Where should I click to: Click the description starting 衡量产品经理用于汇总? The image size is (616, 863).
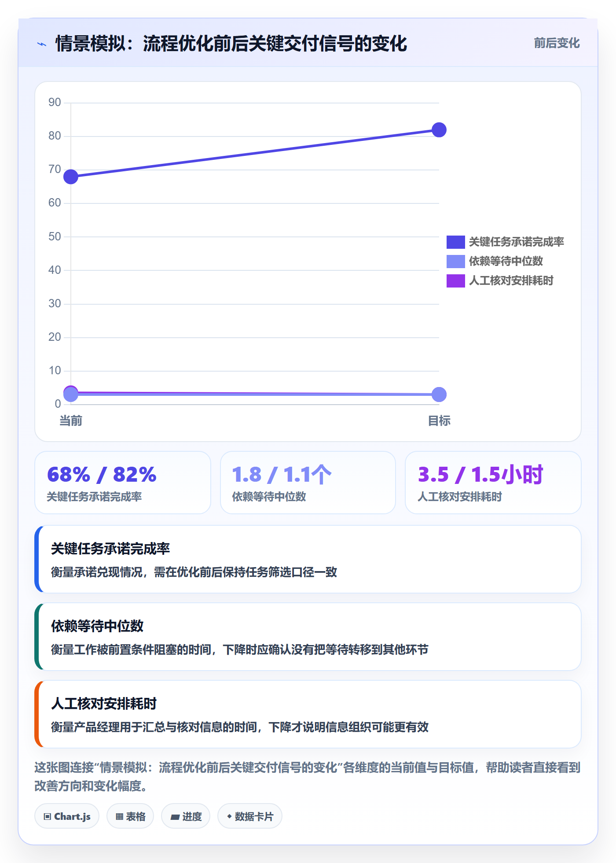(240, 727)
